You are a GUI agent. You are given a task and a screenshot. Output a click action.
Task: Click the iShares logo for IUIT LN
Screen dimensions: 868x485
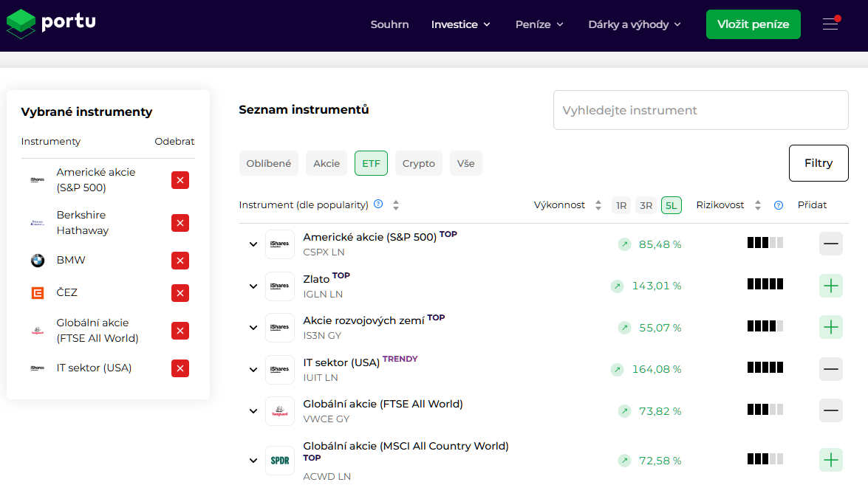279,369
